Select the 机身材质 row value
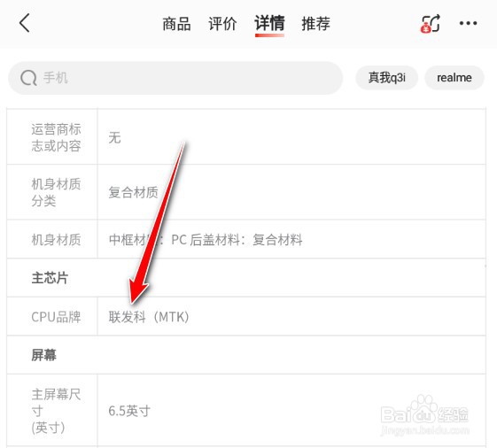This screenshot has height=448, width=497. coord(206,240)
